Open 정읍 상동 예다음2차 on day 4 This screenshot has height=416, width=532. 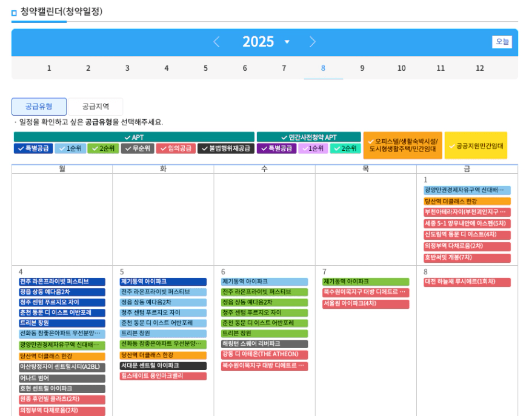pos(62,292)
